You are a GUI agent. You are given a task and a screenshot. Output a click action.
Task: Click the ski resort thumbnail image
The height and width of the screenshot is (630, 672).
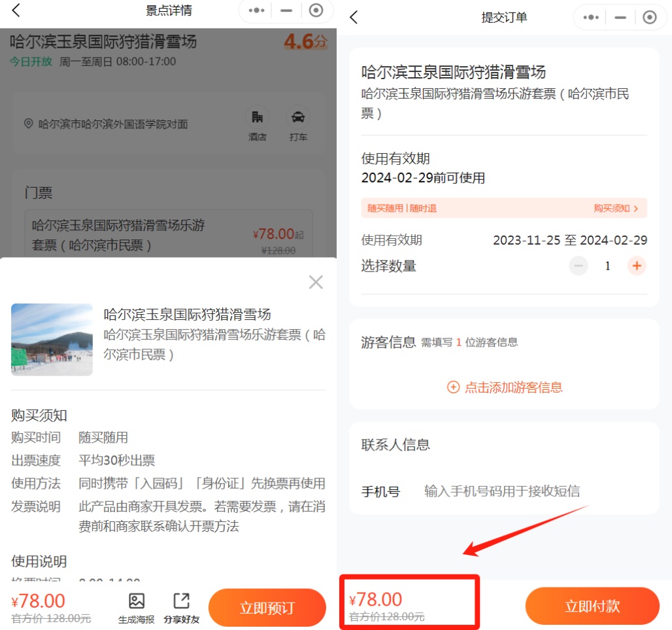point(52,340)
